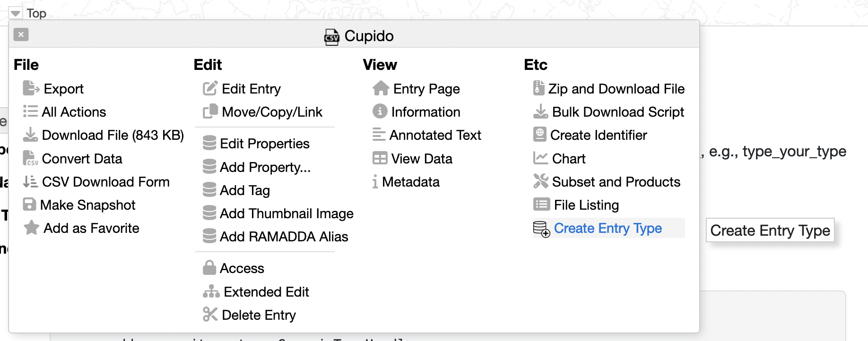
Task: Open Extended Edit link
Action: coord(266,292)
